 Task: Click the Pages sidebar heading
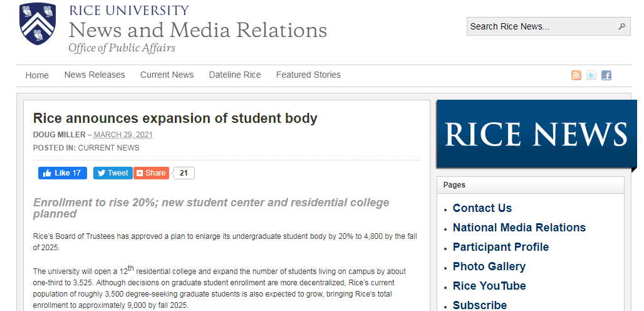point(454,185)
